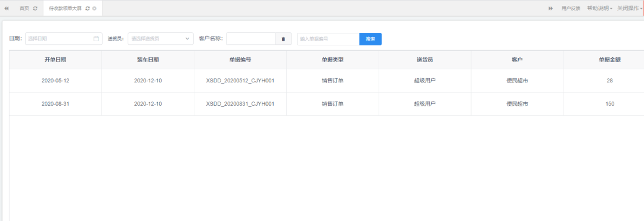The width and height of the screenshot is (644, 221).
Task: Click 2020-12-10 in the XSDD_20200512 row
Action: (148, 81)
